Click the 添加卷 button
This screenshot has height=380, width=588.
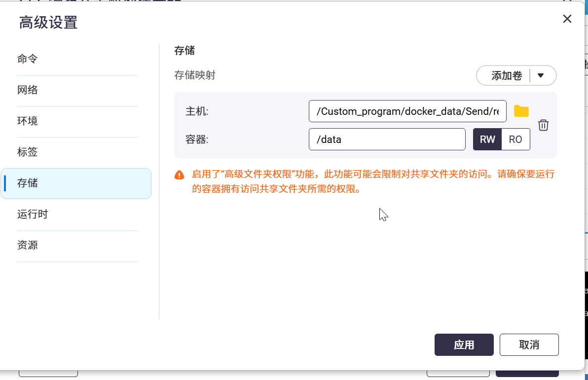coord(507,75)
